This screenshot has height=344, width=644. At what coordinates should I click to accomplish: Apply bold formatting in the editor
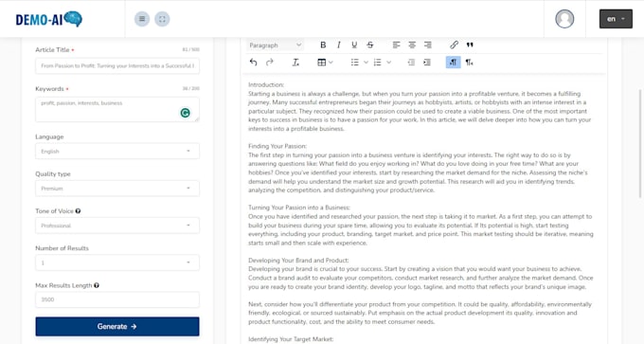point(323,45)
